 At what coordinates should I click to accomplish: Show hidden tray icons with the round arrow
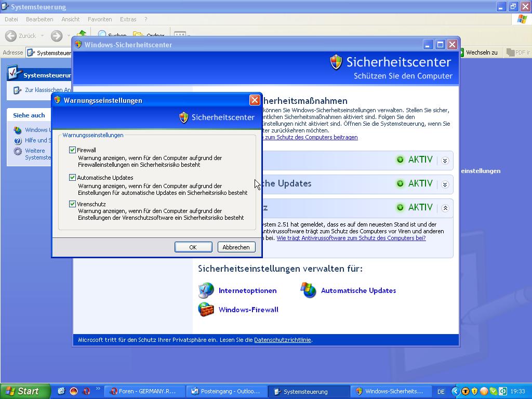[x=455, y=391]
